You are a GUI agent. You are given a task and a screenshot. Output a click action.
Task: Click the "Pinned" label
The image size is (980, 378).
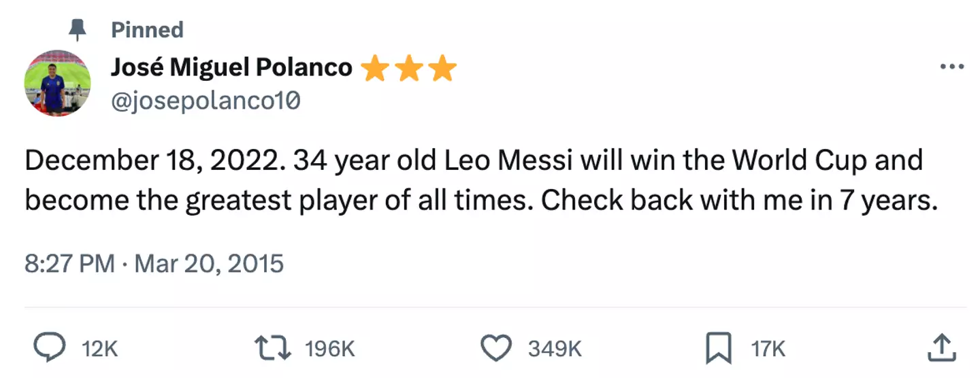coord(148,30)
